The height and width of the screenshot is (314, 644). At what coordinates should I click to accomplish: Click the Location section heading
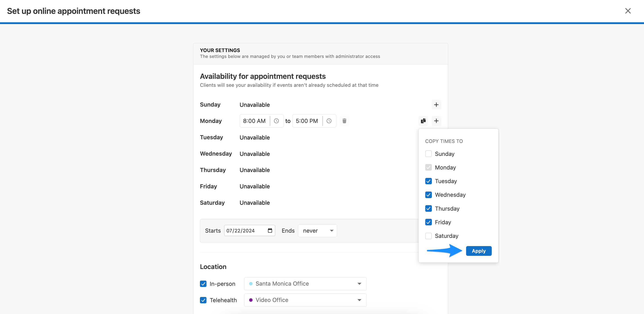tap(213, 267)
